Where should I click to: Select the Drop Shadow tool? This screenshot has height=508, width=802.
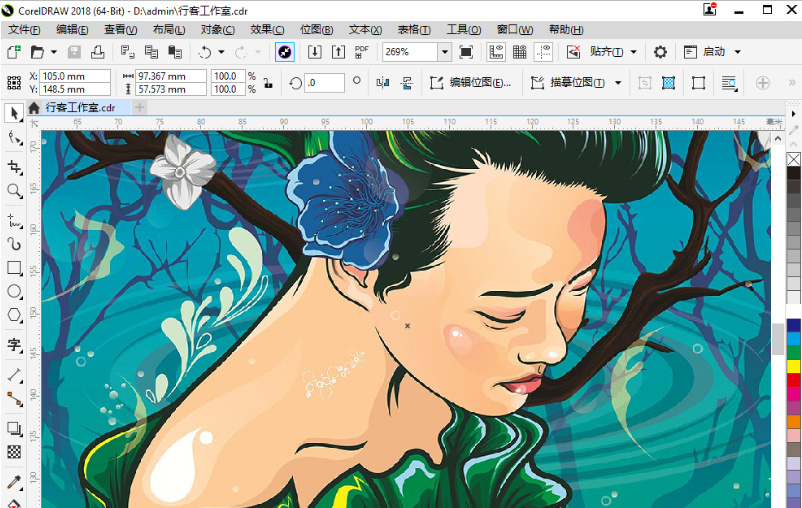(x=14, y=429)
